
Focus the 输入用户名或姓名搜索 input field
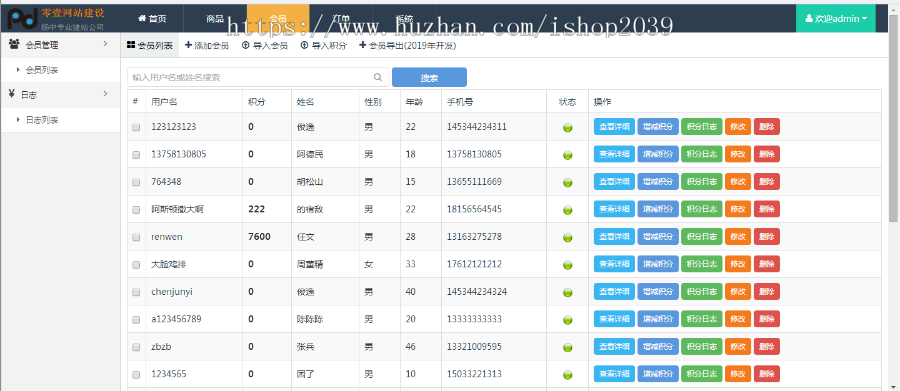click(x=258, y=78)
